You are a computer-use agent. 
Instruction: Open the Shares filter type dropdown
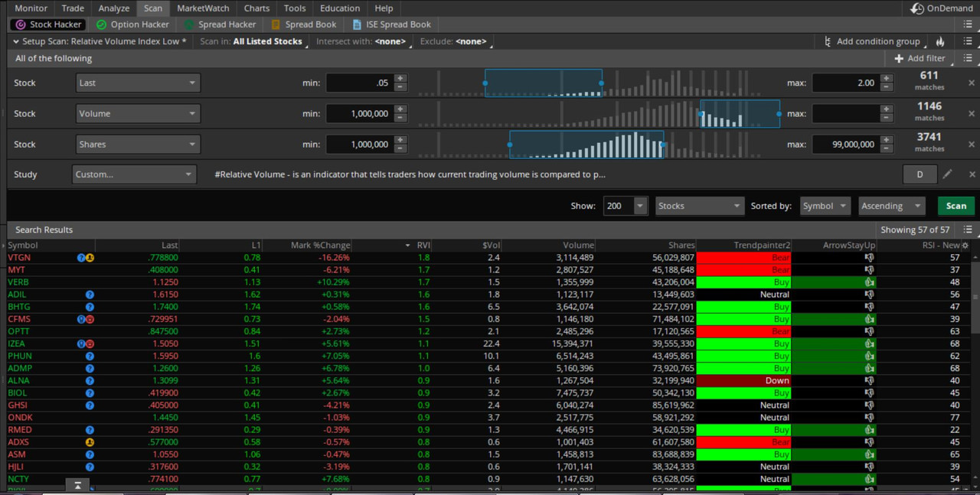click(138, 144)
